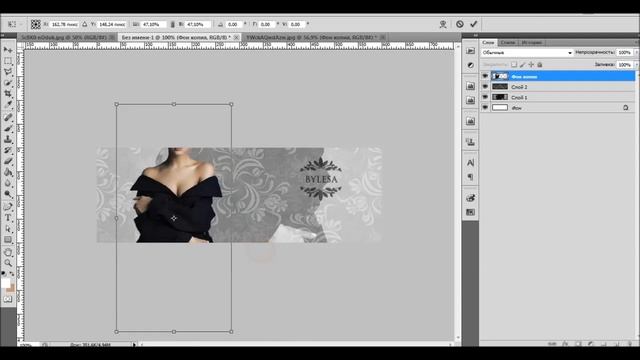
Task: Select the History Brush tool
Action: (8, 150)
